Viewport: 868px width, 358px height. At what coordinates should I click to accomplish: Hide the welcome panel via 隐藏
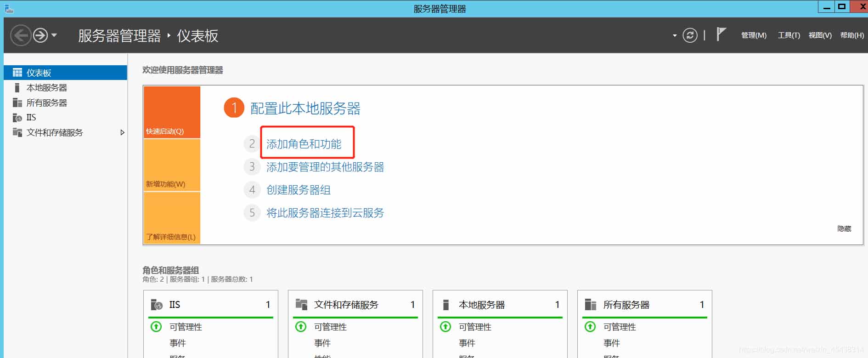coord(844,228)
